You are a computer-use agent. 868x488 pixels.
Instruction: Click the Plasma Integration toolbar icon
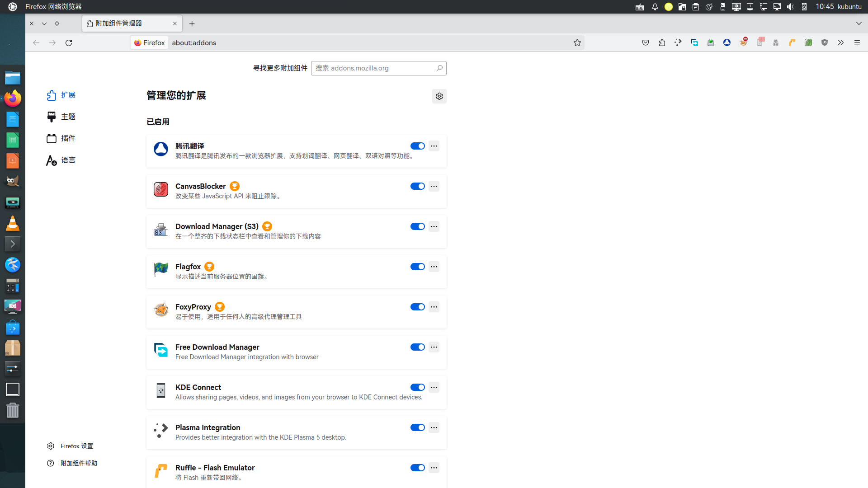click(x=678, y=42)
